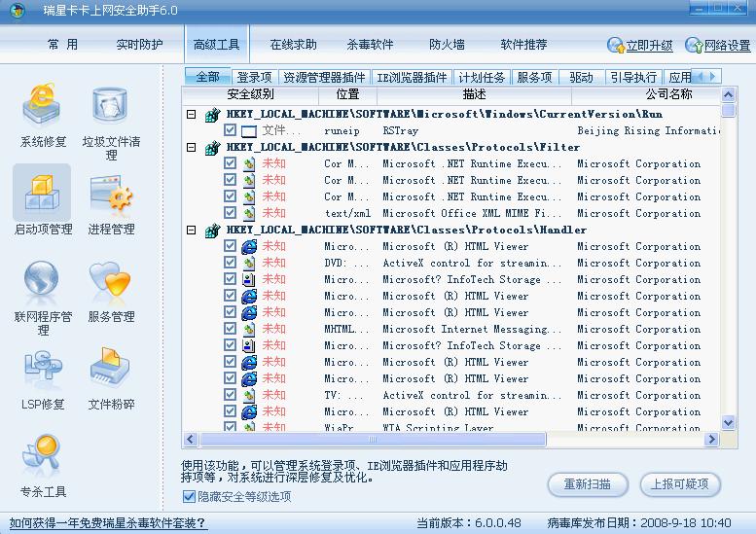756x534 pixels.
Task: Open the 在线求助 tab
Action: pyautogui.click(x=294, y=45)
